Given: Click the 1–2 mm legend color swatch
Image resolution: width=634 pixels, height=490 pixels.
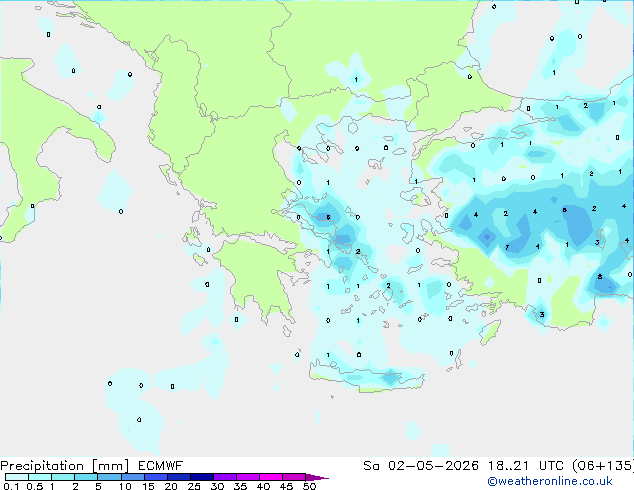Looking at the screenshot, I should (x=63, y=477).
